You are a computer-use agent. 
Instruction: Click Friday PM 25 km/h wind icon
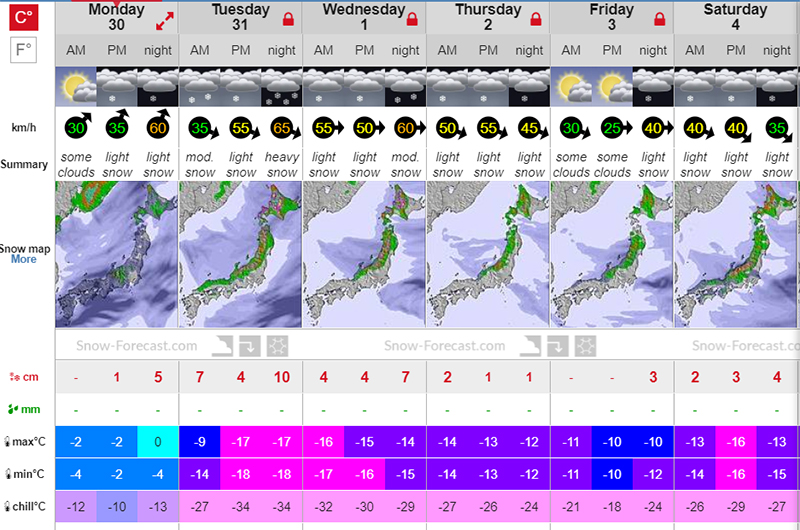tap(612, 128)
